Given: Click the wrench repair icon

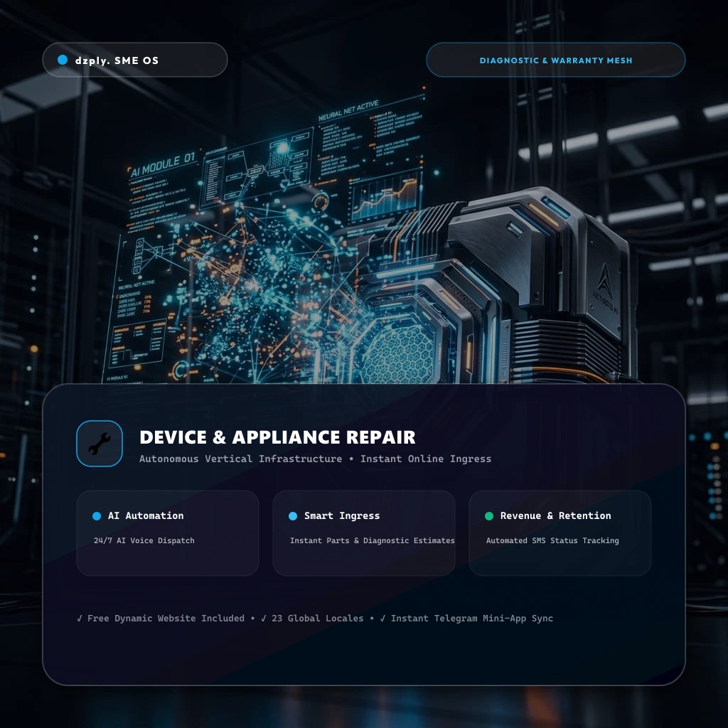Looking at the screenshot, I should point(100,444).
